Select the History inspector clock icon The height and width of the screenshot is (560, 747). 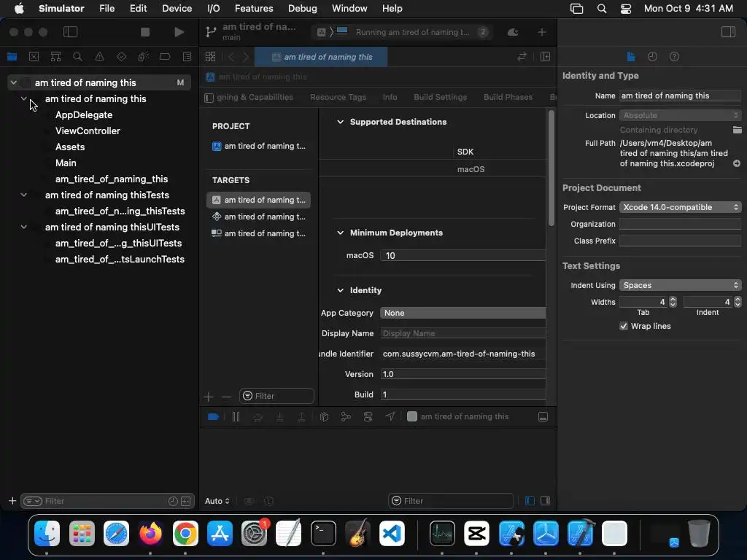[x=652, y=57]
